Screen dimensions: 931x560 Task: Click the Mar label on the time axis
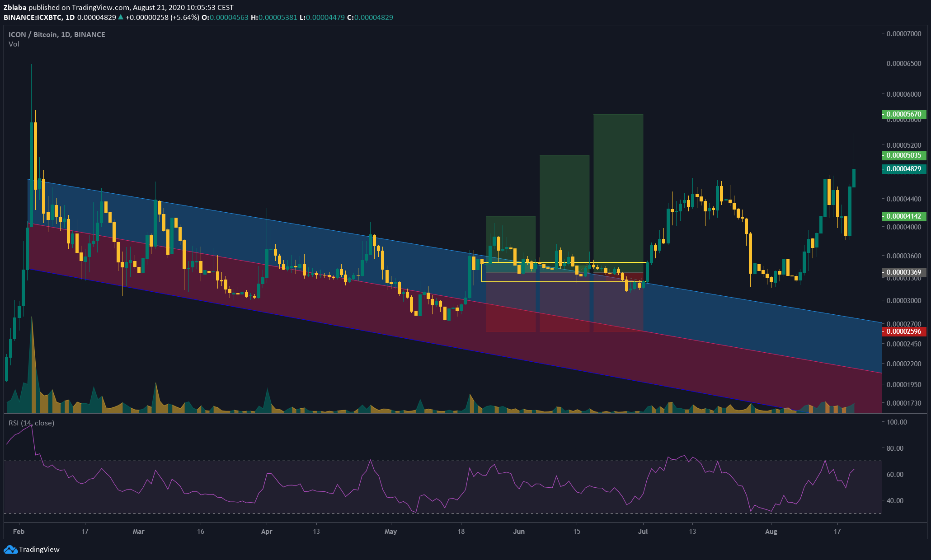click(139, 532)
